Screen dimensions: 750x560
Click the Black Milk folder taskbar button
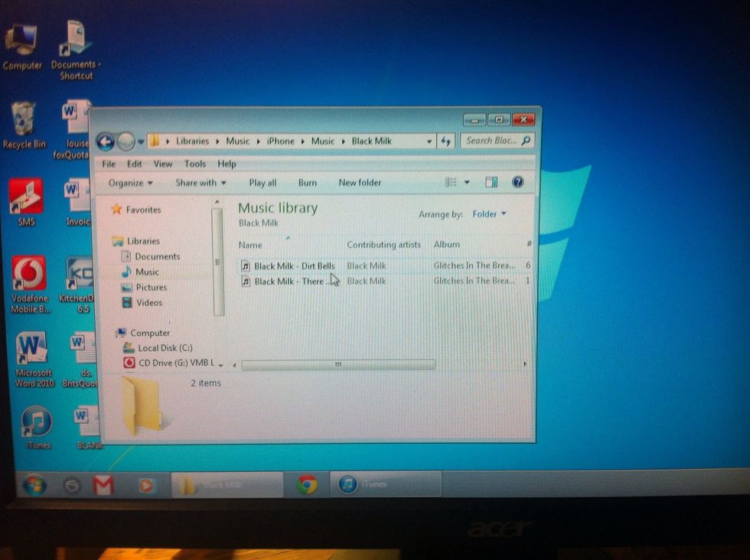click(227, 485)
